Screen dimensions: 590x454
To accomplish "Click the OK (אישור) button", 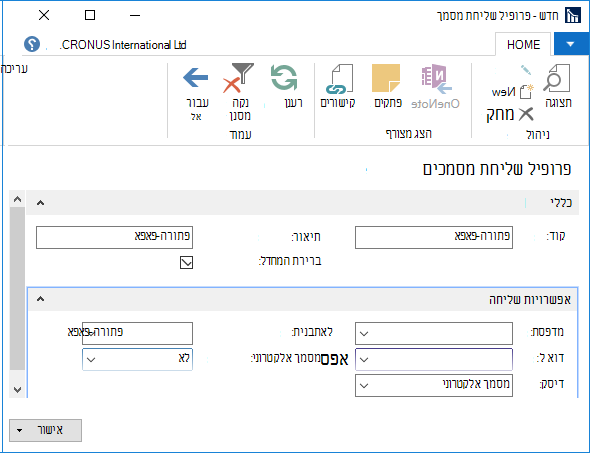I will (46, 430).
